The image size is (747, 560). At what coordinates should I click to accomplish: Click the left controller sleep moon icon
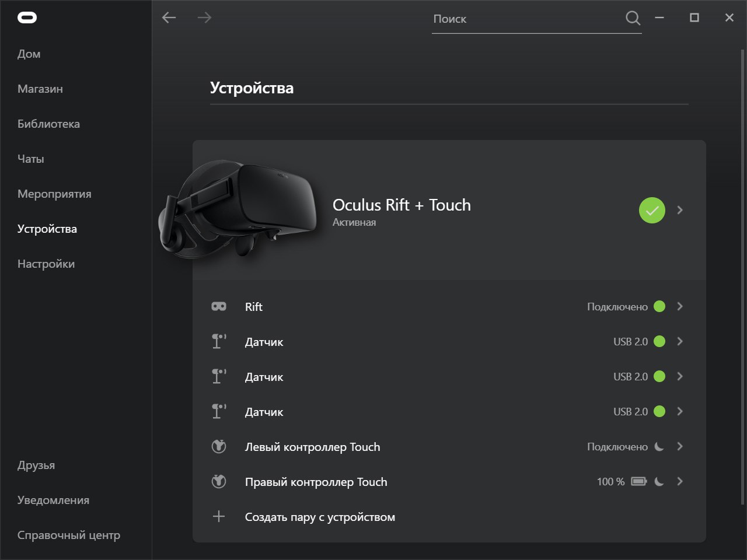[x=659, y=446]
